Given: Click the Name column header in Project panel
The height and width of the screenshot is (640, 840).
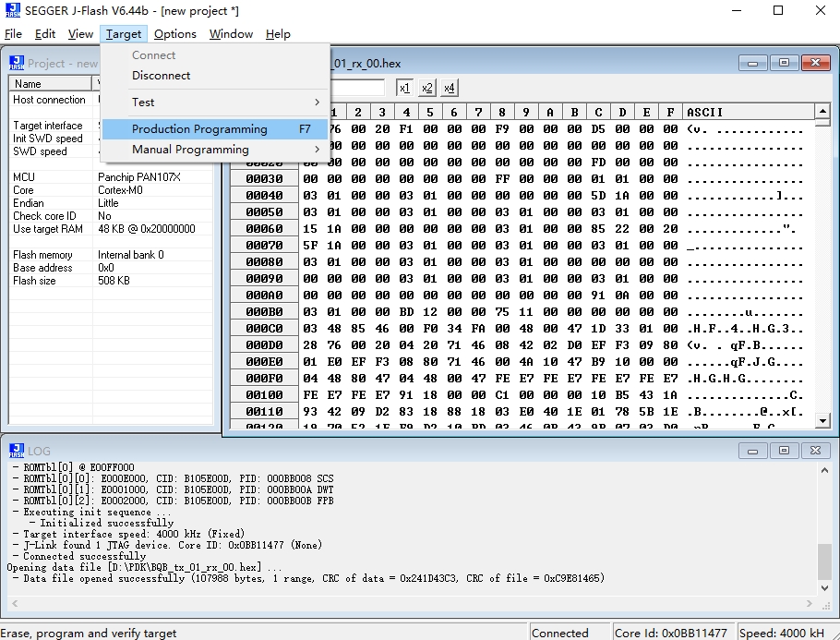Looking at the screenshot, I should 51,84.
